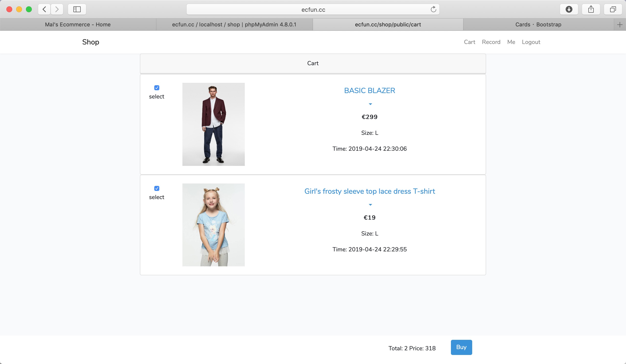Expand dropdown caret under BASIC BLAZER
Image resolution: width=626 pixels, height=364 pixels.
coord(370,104)
